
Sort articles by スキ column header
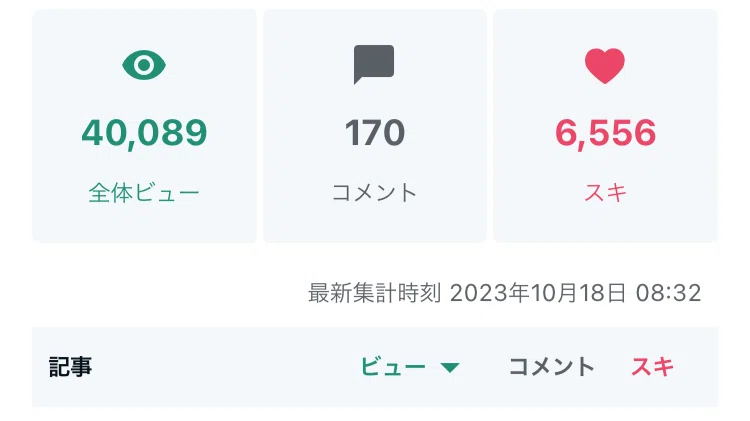pos(652,367)
